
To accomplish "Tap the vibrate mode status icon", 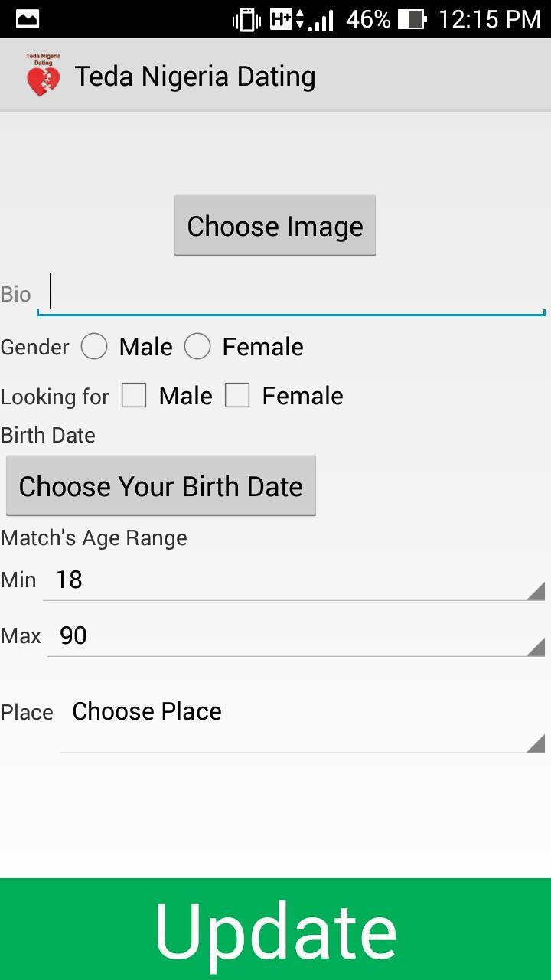I will pos(246,20).
